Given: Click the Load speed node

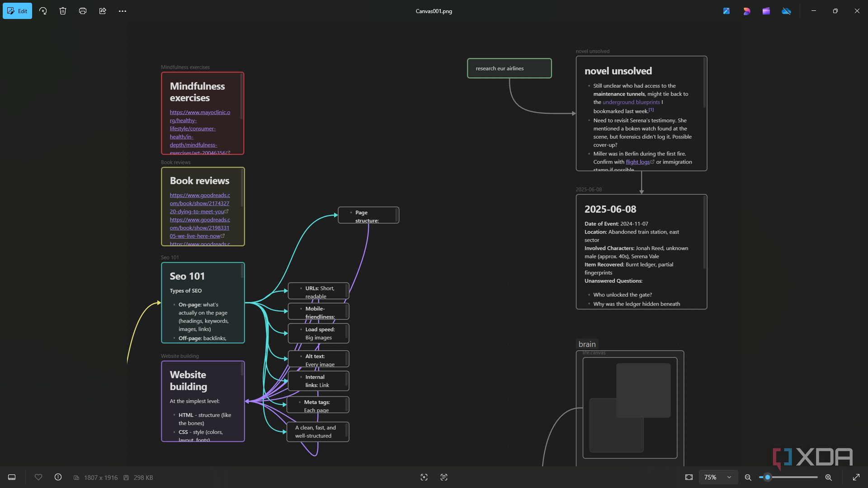Looking at the screenshot, I should click(x=319, y=333).
